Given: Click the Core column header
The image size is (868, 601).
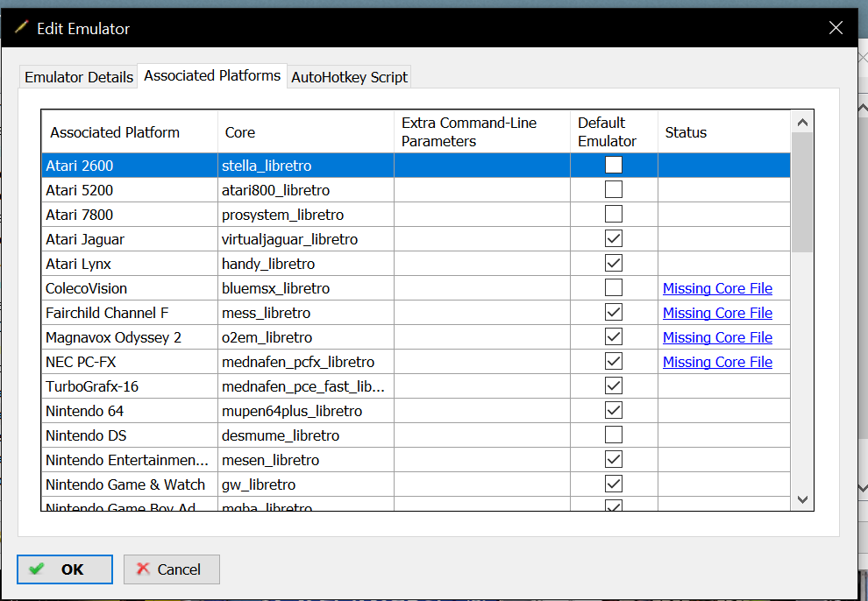Looking at the screenshot, I should 306,132.
